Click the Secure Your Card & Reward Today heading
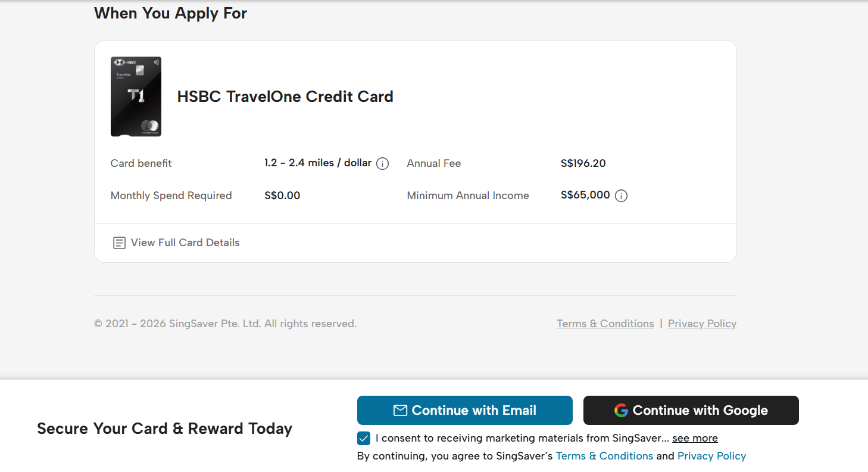868x472 pixels. 165,428
